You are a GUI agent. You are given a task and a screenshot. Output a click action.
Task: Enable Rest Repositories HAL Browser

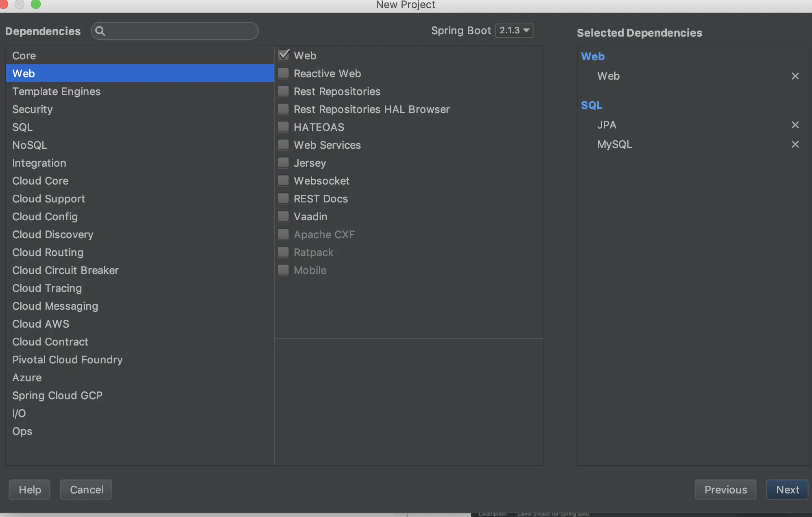coord(284,109)
